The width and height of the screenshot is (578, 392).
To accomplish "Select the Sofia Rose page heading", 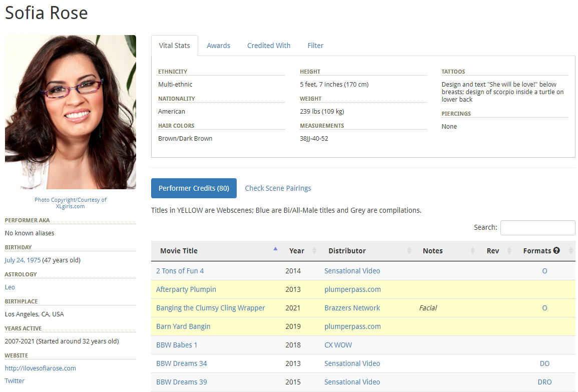I will 47,13.
